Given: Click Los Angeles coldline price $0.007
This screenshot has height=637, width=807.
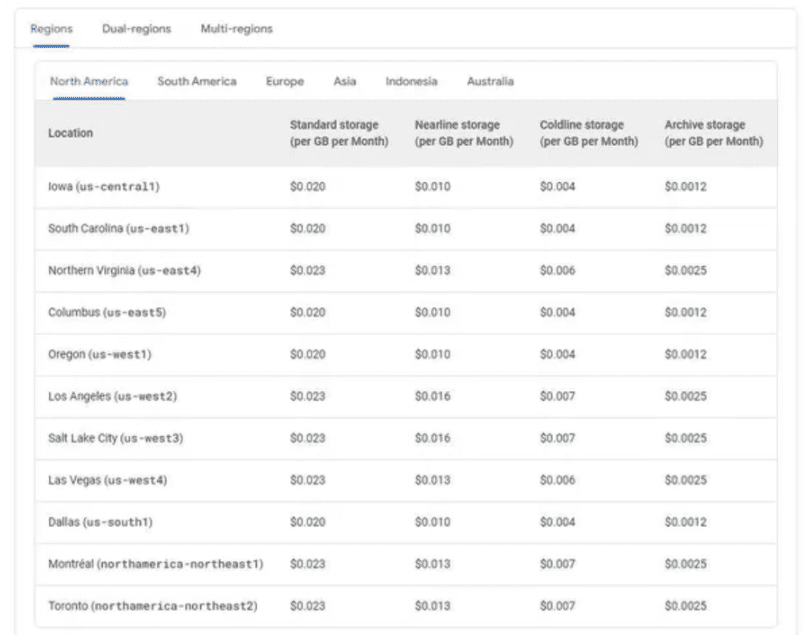Looking at the screenshot, I should (557, 396).
